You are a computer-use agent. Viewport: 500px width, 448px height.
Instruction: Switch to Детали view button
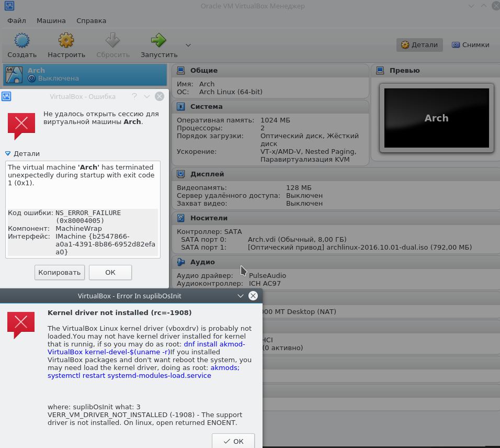point(419,44)
